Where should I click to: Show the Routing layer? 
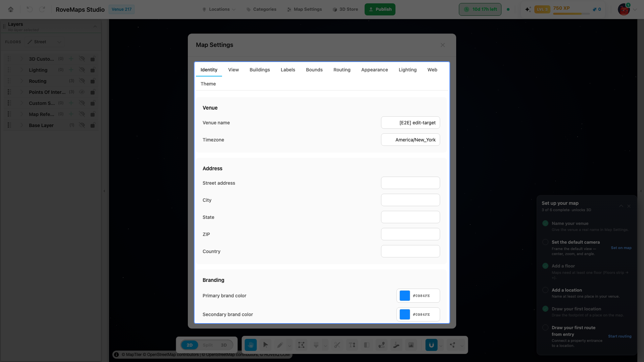pyautogui.click(x=82, y=81)
